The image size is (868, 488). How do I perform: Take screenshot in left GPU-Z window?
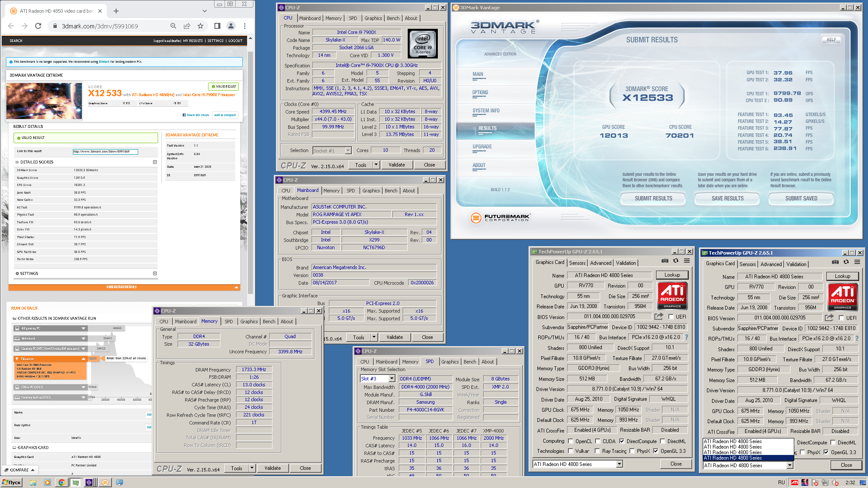point(665,261)
